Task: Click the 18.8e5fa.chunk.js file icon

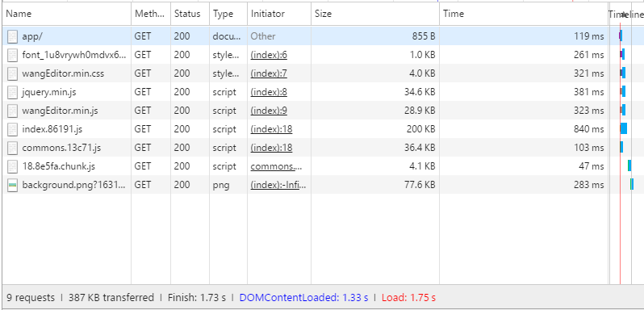Action: click(12, 166)
